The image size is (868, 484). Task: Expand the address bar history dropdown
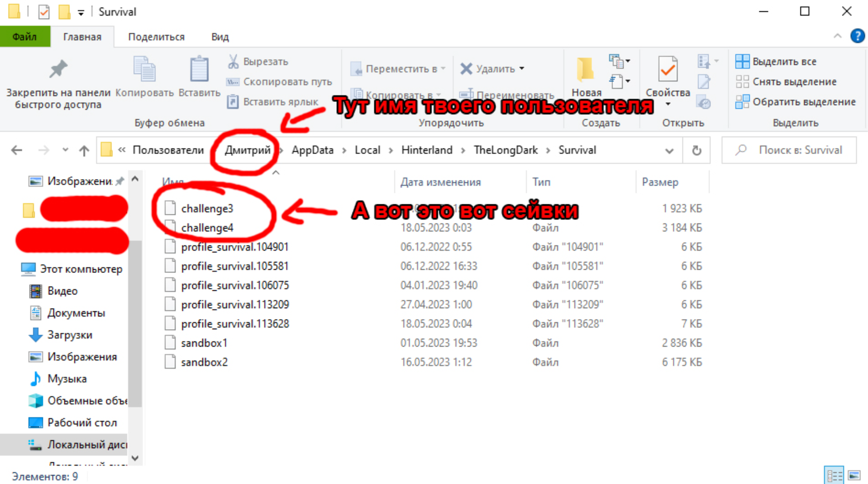[x=669, y=150]
